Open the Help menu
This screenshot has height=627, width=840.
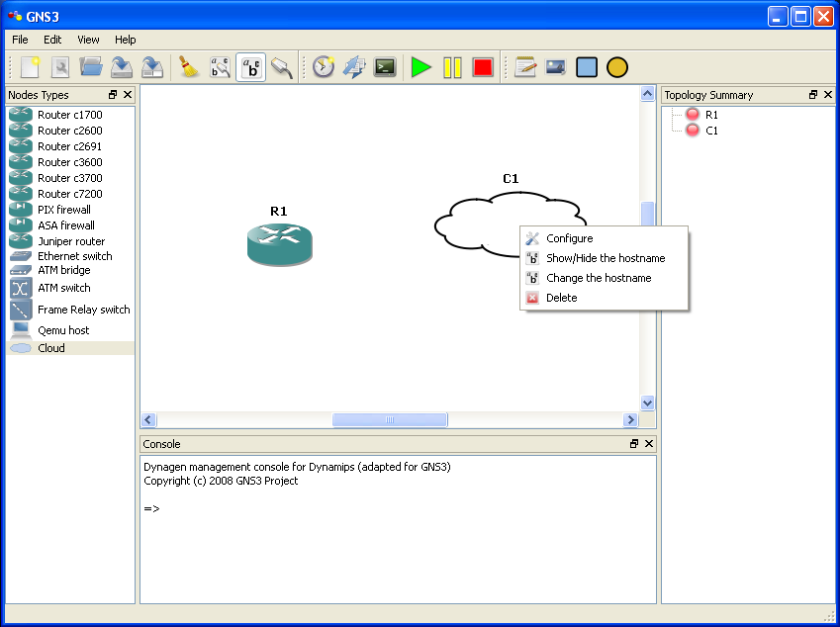pyautogui.click(x=126, y=40)
